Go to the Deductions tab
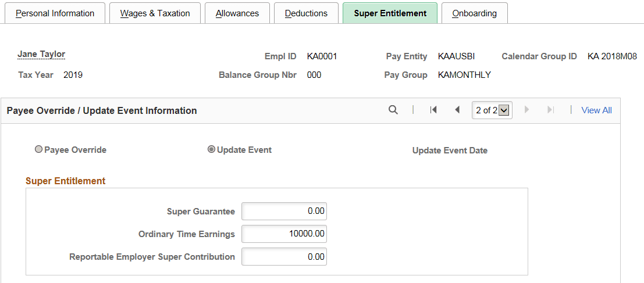Viewport: 644px width, 283px height. click(x=306, y=13)
